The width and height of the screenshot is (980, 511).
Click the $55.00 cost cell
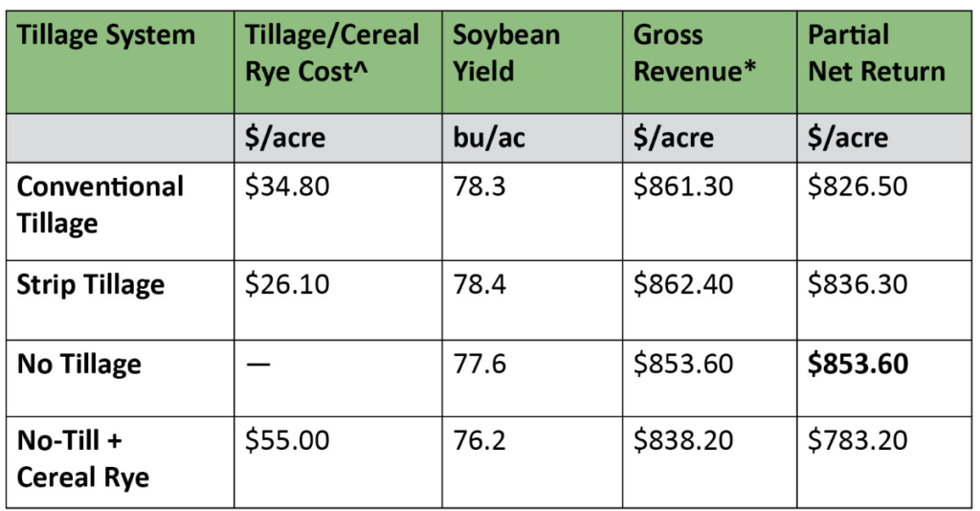[x=288, y=440]
